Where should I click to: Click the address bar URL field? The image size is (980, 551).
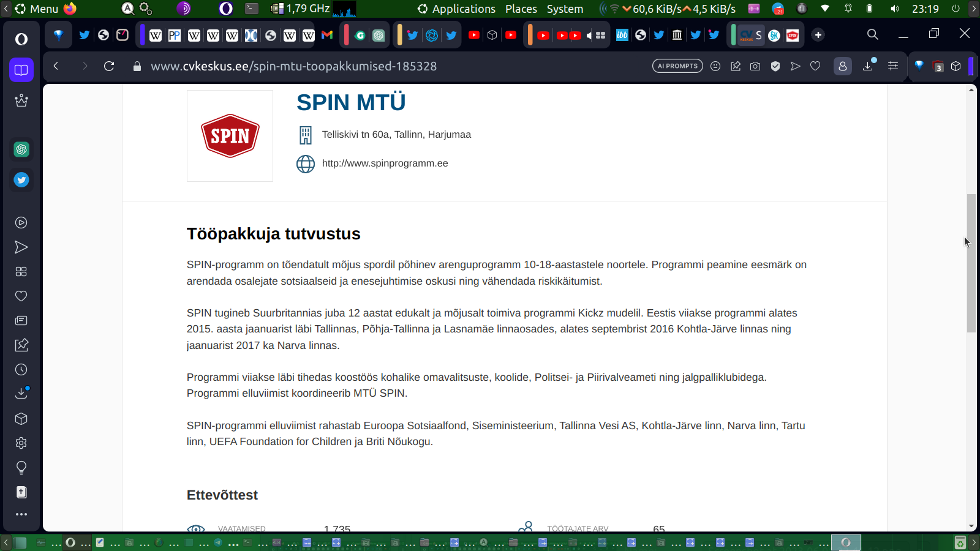click(392, 66)
